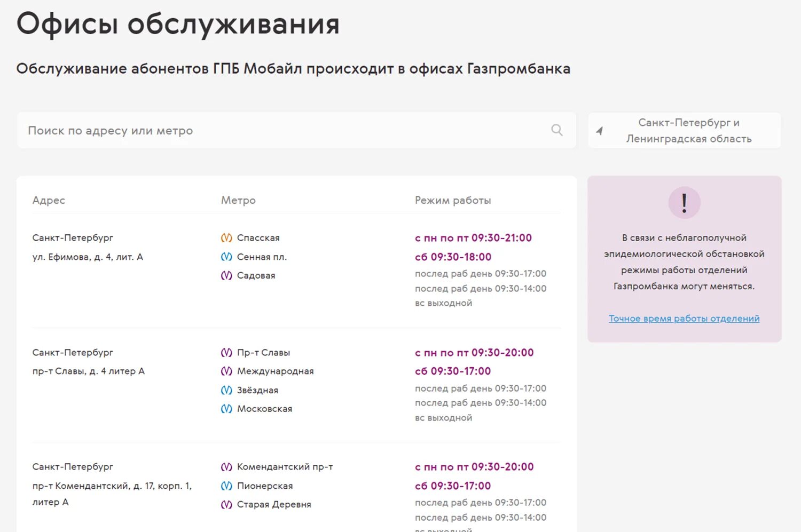Viewport: 801px width, 532px height.
Task: Click the Спасская station name
Action: 258,238
